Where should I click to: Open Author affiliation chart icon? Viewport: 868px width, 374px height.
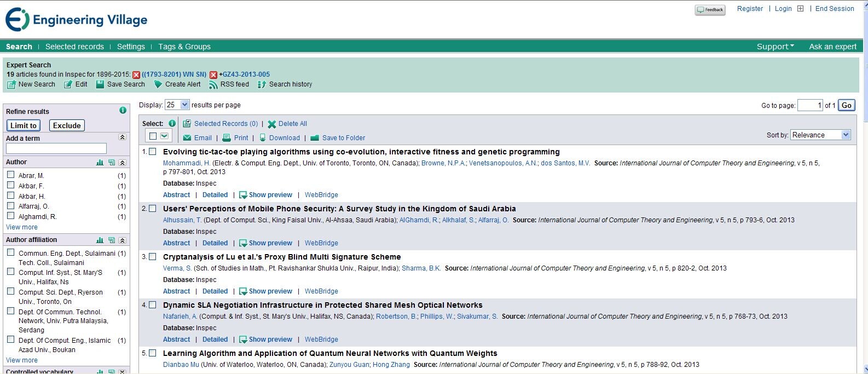point(100,240)
